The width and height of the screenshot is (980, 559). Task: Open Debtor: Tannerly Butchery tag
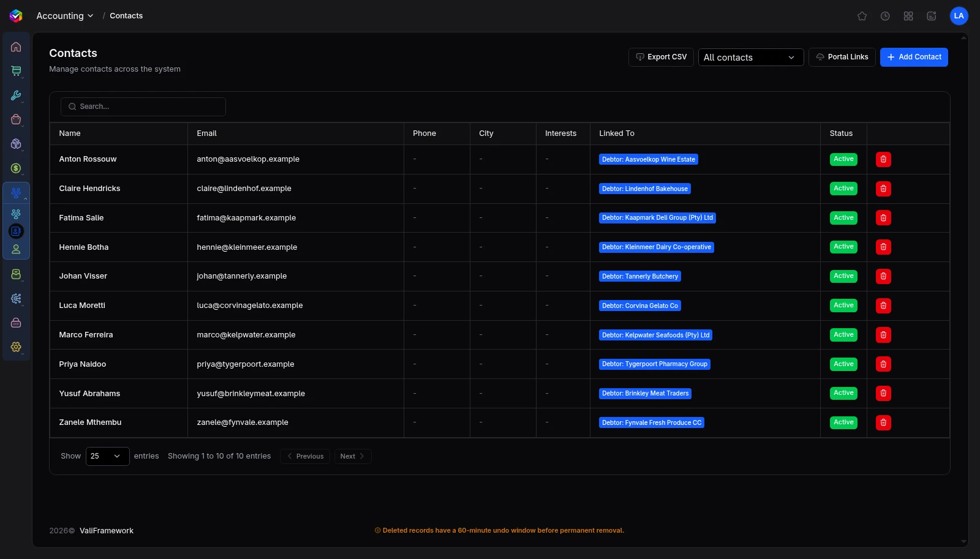tap(640, 276)
